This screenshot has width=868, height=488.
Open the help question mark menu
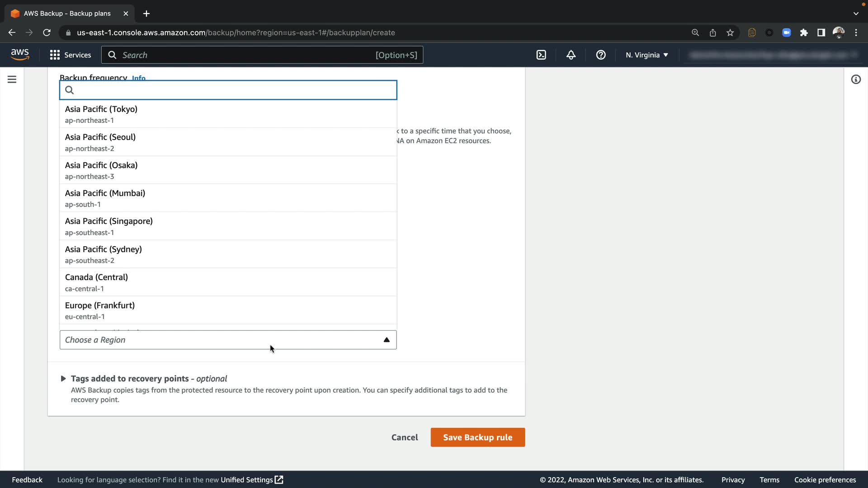[x=601, y=55]
